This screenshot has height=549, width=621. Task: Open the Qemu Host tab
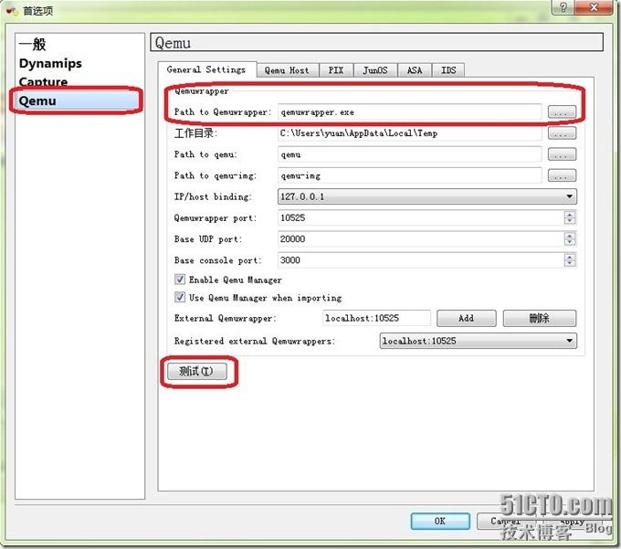(287, 71)
